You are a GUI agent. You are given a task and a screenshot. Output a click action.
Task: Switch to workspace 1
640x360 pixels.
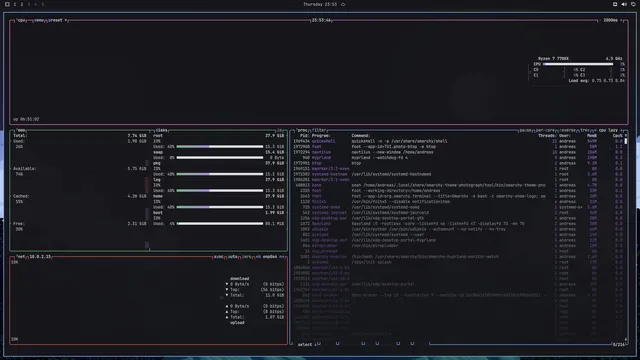click(15, 4)
